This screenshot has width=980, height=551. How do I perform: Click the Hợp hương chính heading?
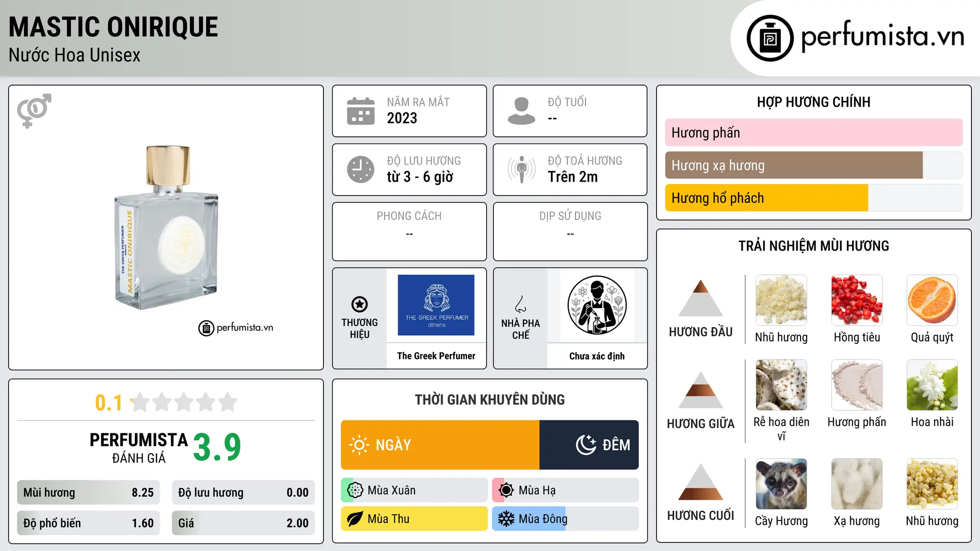(x=813, y=102)
